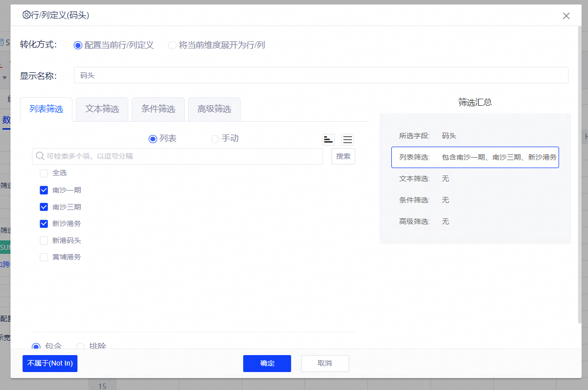Uncheck the 南沙一期 checkbox
Viewport: 588px width, 390px height.
(44, 190)
